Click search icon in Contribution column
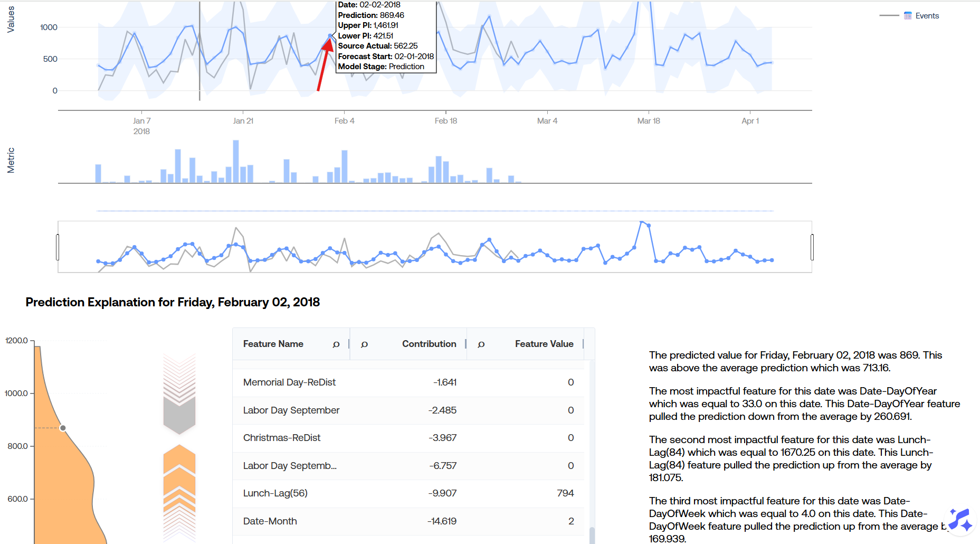 coord(364,344)
